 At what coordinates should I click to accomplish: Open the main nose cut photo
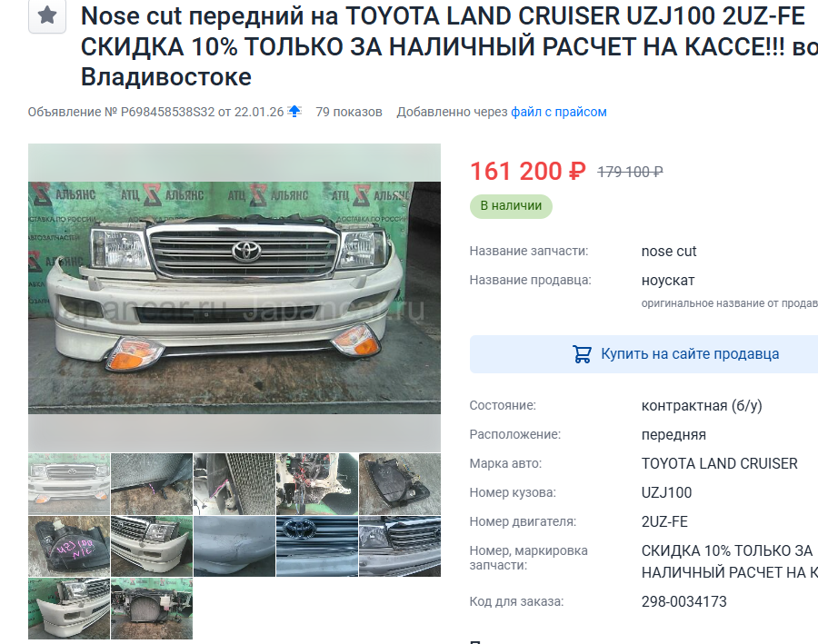[x=234, y=297]
